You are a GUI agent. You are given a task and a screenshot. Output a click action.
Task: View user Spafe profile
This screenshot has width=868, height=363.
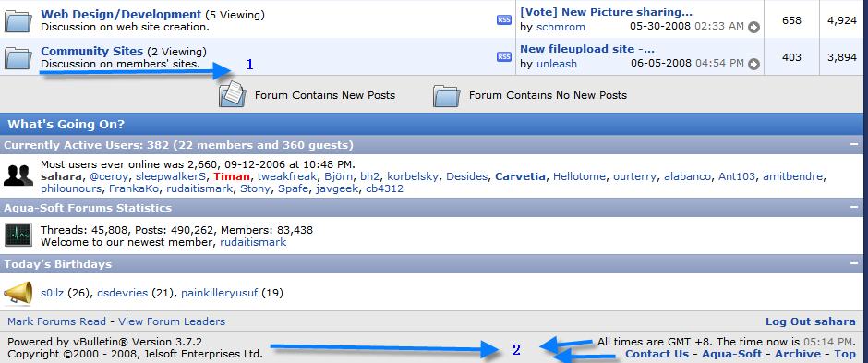293,188
